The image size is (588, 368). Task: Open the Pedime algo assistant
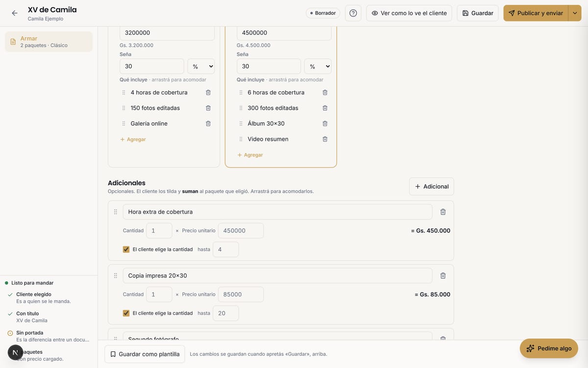(x=549, y=348)
